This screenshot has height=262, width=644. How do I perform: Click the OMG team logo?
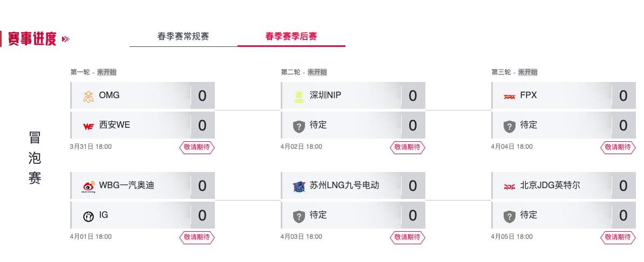click(x=89, y=96)
